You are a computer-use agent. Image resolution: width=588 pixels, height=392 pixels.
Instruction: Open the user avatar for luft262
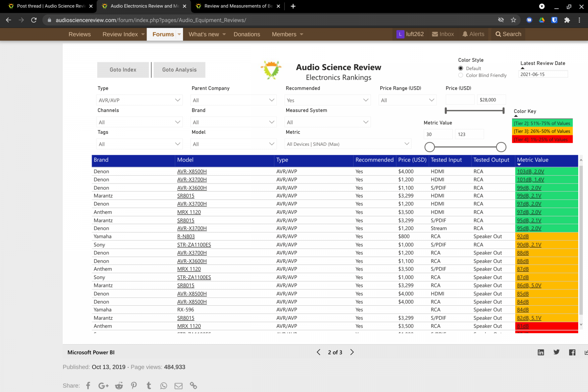click(x=400, y=34)
